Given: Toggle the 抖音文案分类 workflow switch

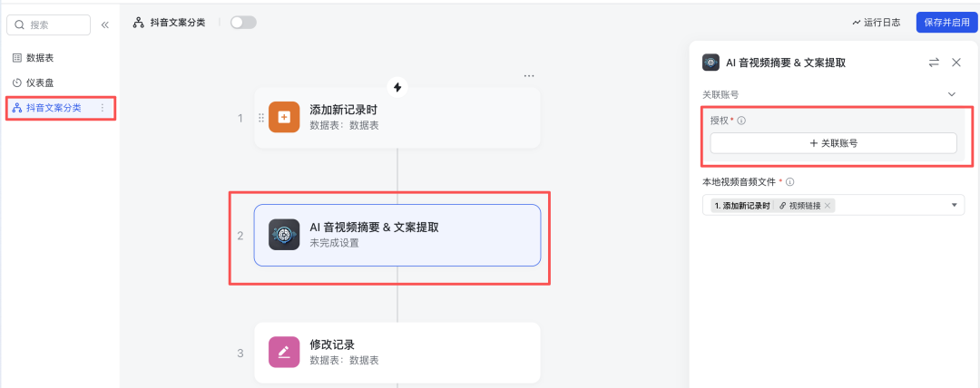Looking at the screenshot, I should [x=243, y=23].
